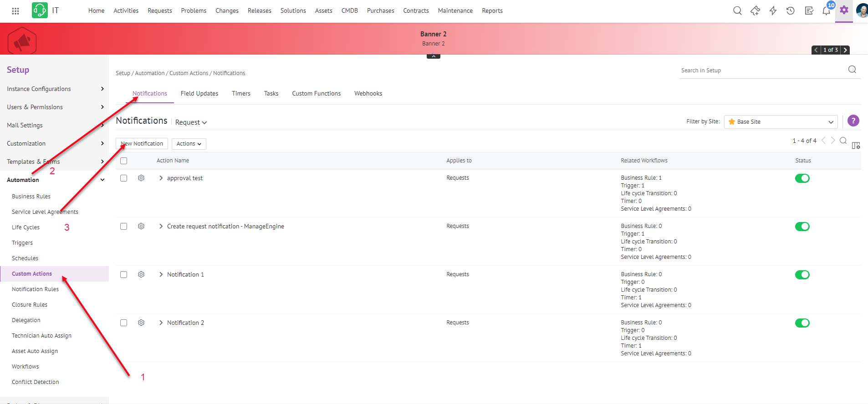Open gear menu for approval test row
The height and width of the screenshot is (404, 868).
(141, 178)
